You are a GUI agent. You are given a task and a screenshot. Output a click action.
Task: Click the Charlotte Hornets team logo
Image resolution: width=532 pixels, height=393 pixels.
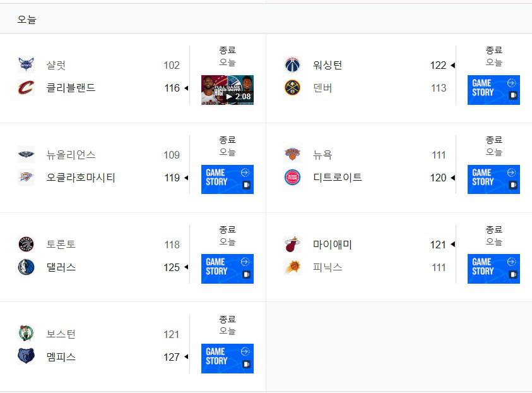click(x=26, y=64)
